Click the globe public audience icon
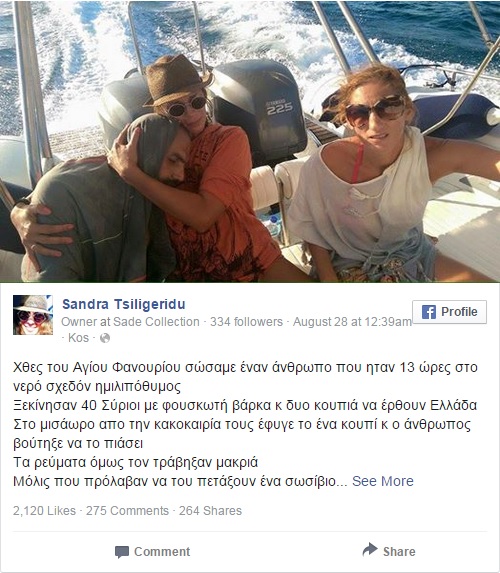 pyautogui.click(x=105, y=338)
